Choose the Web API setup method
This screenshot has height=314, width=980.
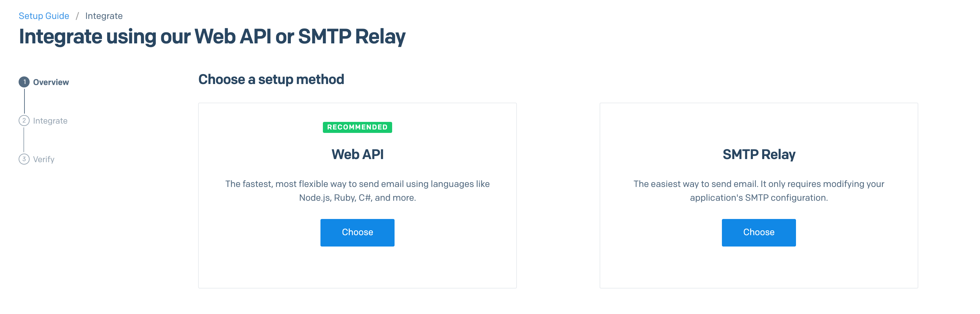[x=357, y=232]
